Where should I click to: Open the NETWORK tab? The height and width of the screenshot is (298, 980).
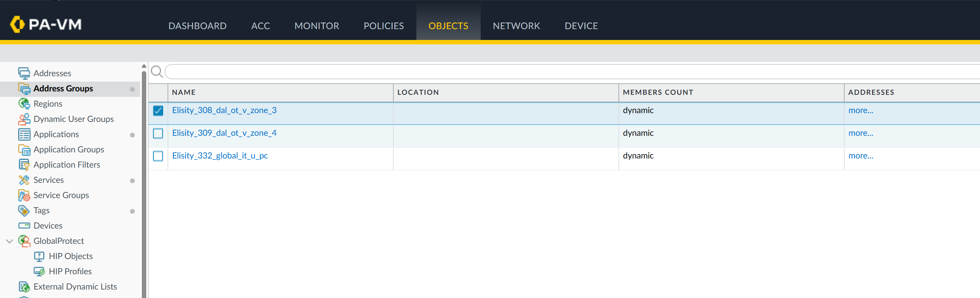[x=516, y=25]
